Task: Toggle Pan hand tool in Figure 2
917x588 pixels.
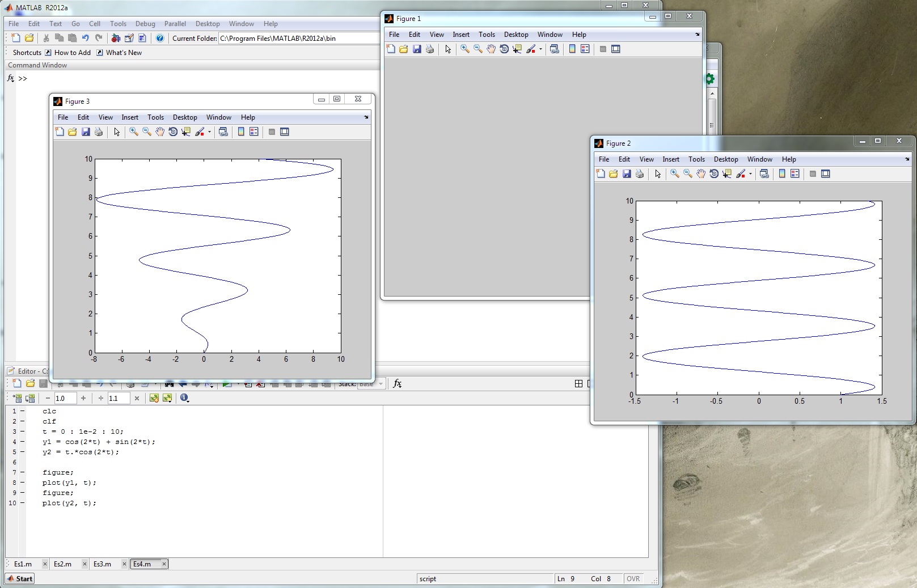Action: [x=701, y=174]
